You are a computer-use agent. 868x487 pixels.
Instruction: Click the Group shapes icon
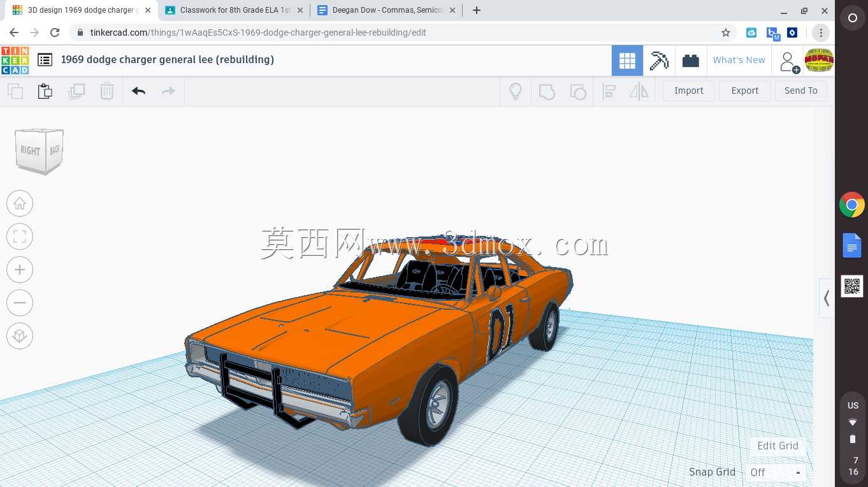(547, 92)
